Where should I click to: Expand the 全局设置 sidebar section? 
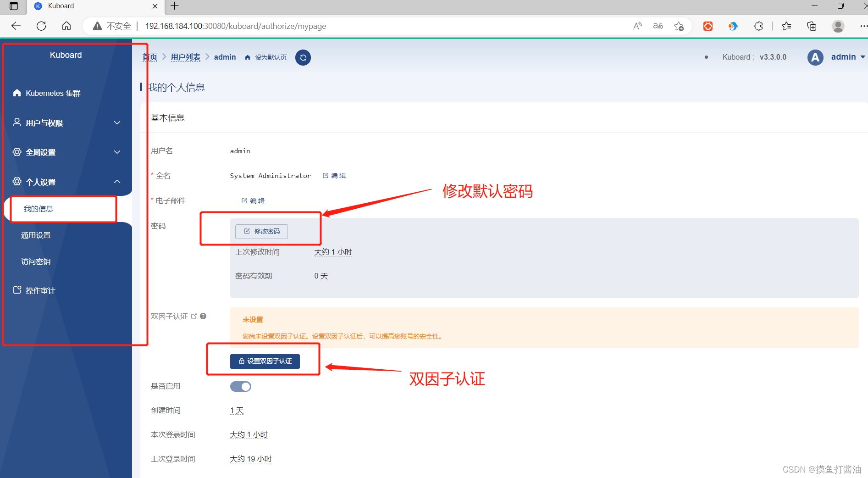point(117,152)
